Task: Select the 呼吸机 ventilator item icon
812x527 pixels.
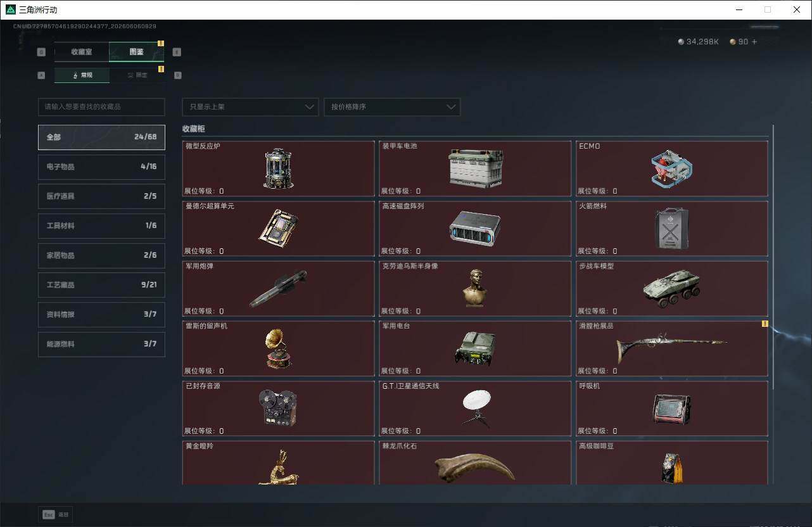Action: coord(671,409)
